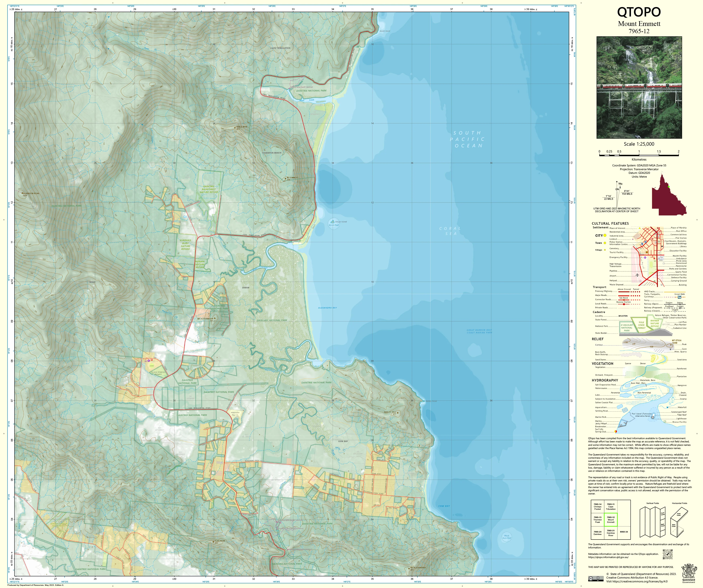Click the Place of Worship legend symbol

click(x=658, y=228)
